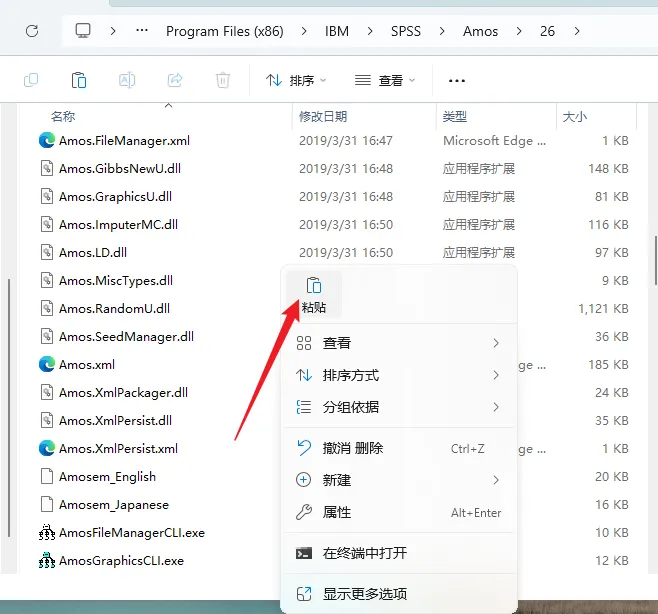
Task: Click the refresh icon in address bar
Action: [32, 31]
